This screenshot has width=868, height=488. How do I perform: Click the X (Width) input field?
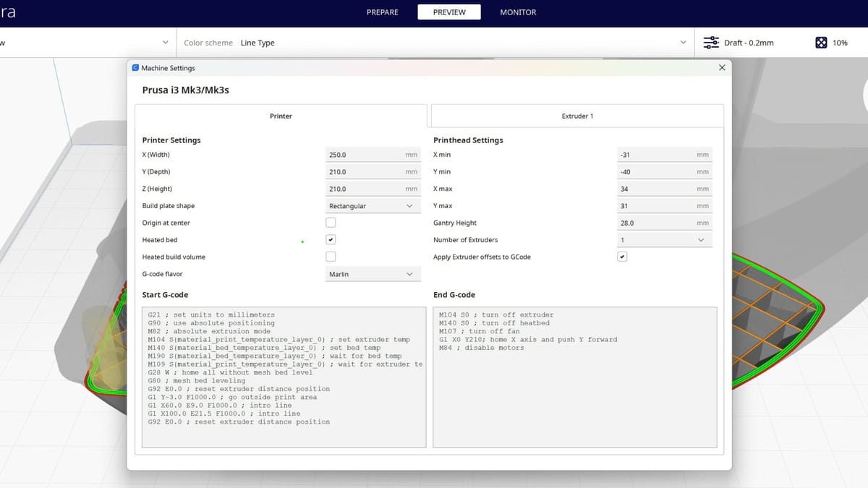pos(364,155)
